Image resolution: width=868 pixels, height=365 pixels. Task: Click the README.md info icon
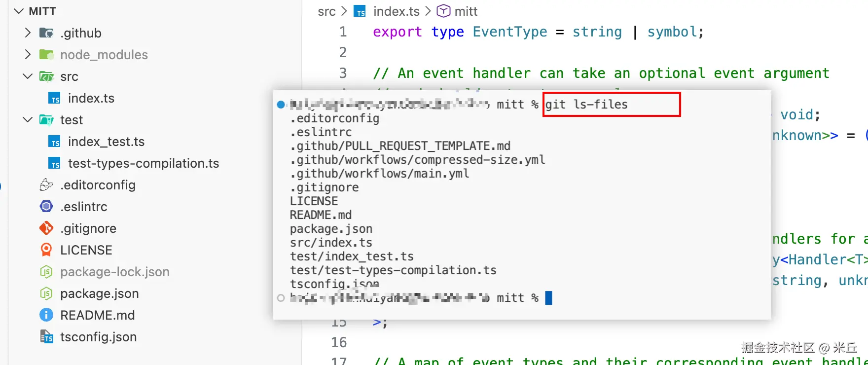(x=46, y=315)
